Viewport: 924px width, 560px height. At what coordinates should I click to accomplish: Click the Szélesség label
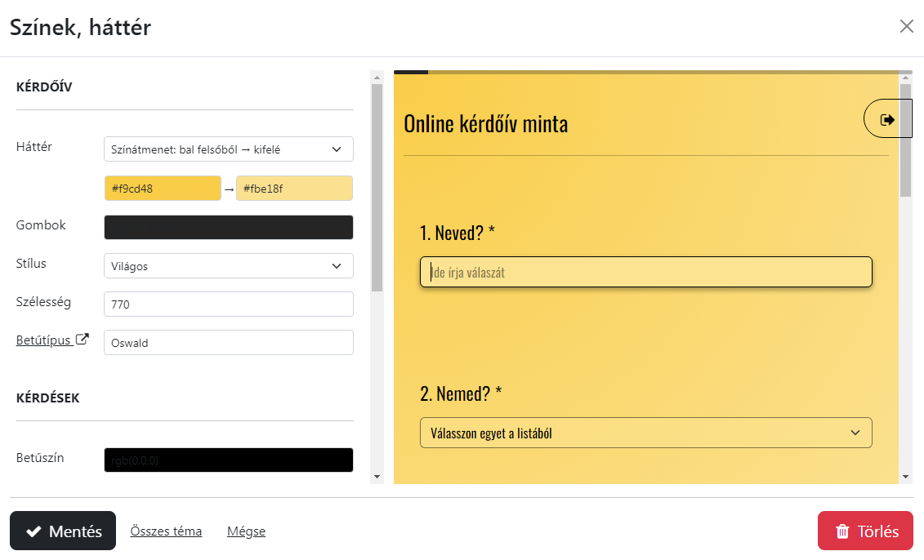tap(43, 302)
